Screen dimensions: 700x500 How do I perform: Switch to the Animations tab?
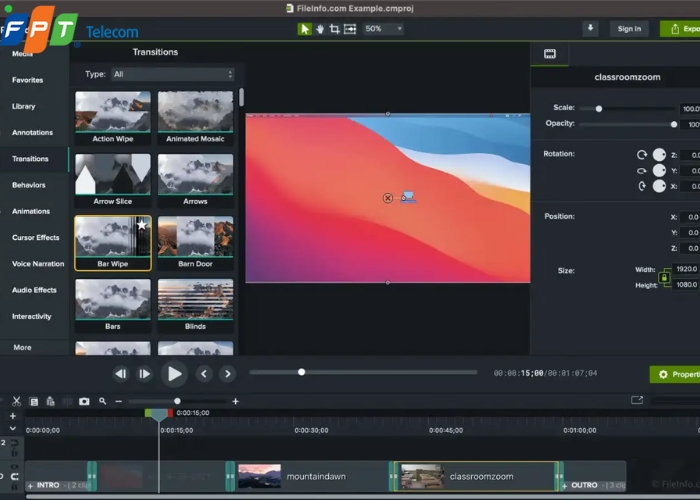(x=31, y=211)
